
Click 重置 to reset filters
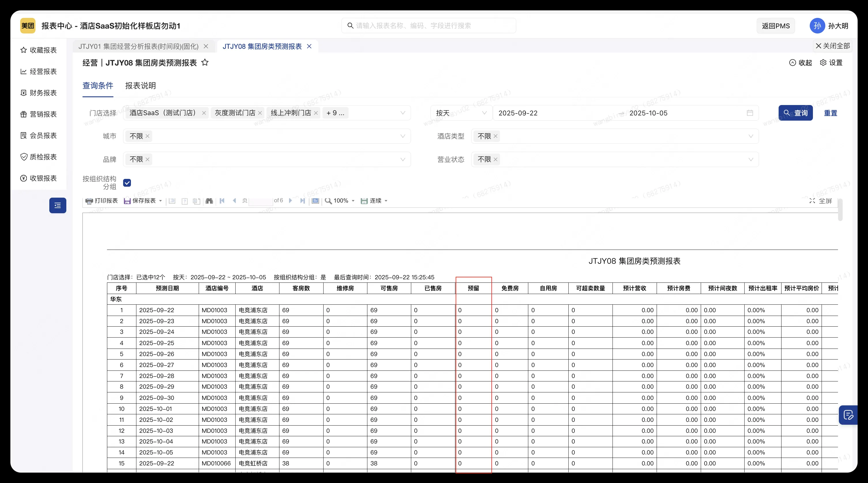point(831,113)
